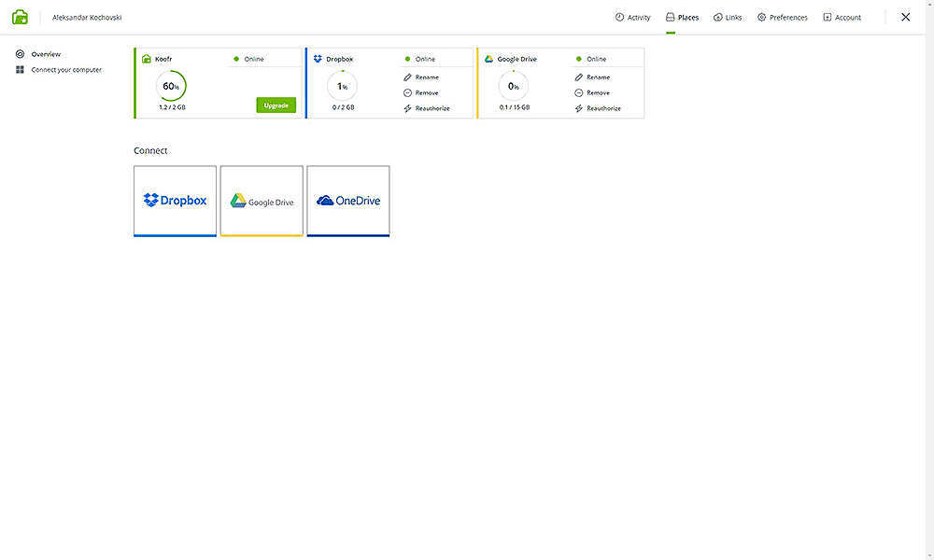934x560 pixels.
Task: Click the Koofr logo icon at top left
Action: click(20, 17)
